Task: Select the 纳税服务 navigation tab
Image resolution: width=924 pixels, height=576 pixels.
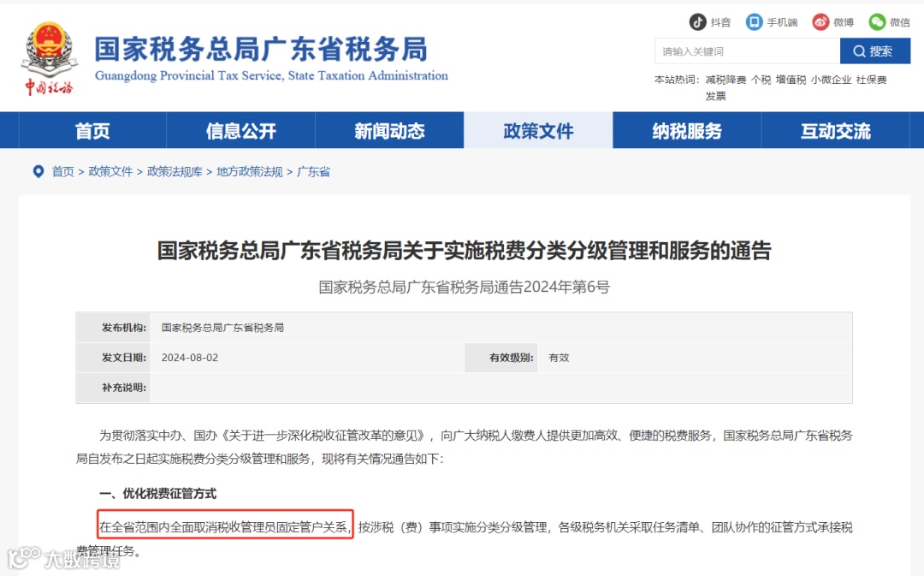Action: click(686, 130)
